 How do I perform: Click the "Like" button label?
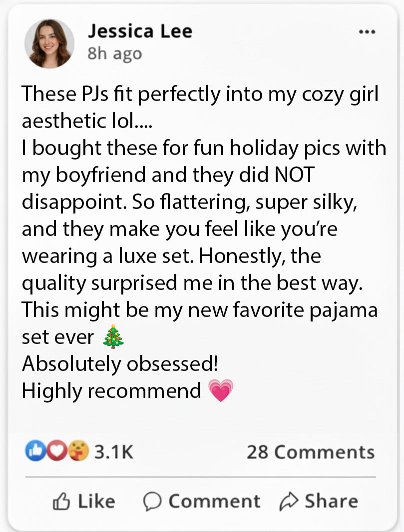96,501
